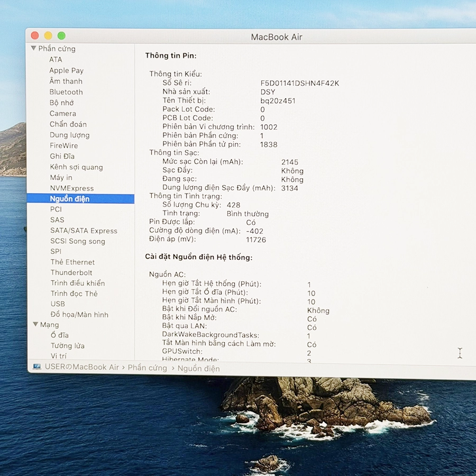Click the green zoom window button
Screen dimensions: 476x476
tap(61, 36)
